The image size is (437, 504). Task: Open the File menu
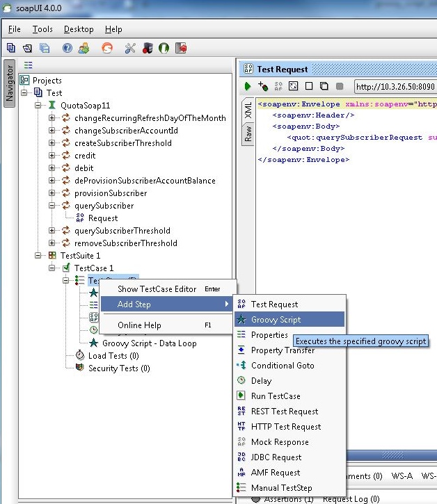(x=15, y=29)
